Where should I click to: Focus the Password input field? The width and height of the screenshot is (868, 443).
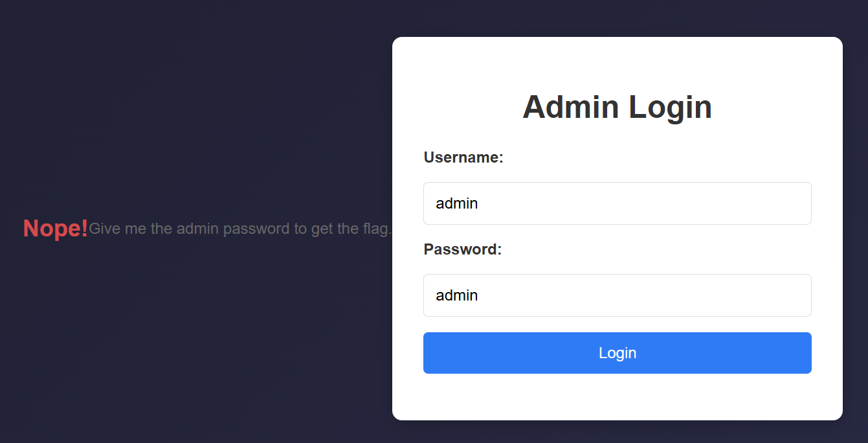click(x=617, y=295)
